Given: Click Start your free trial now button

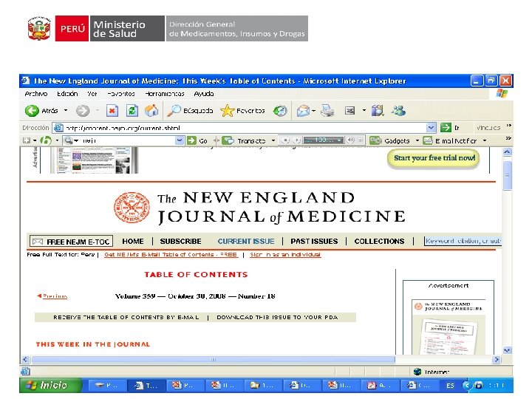Looking at the screenshot, I should pyautogui.click(x=434, y=158).
